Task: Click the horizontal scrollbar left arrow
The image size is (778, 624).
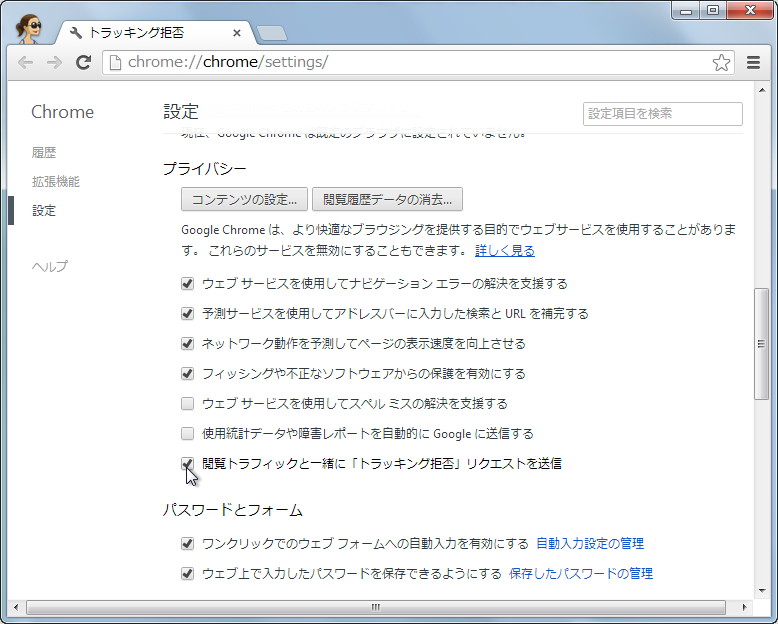Action: pos(16,607)
